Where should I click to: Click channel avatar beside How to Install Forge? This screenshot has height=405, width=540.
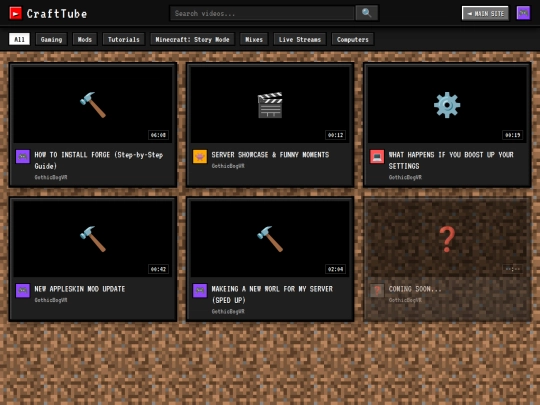coord(23,156)
